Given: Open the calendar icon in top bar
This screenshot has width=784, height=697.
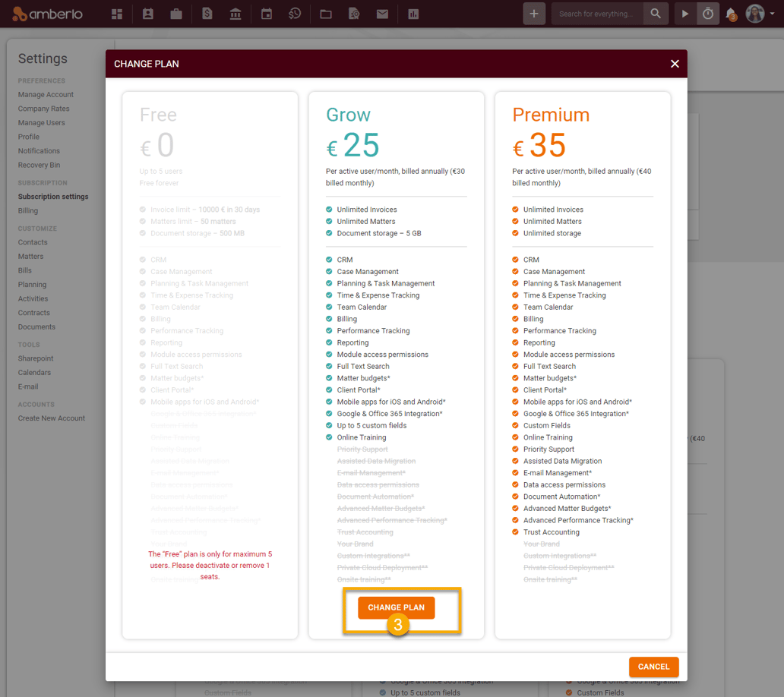Looking at the screenshot, I should [x=267, y=14].
